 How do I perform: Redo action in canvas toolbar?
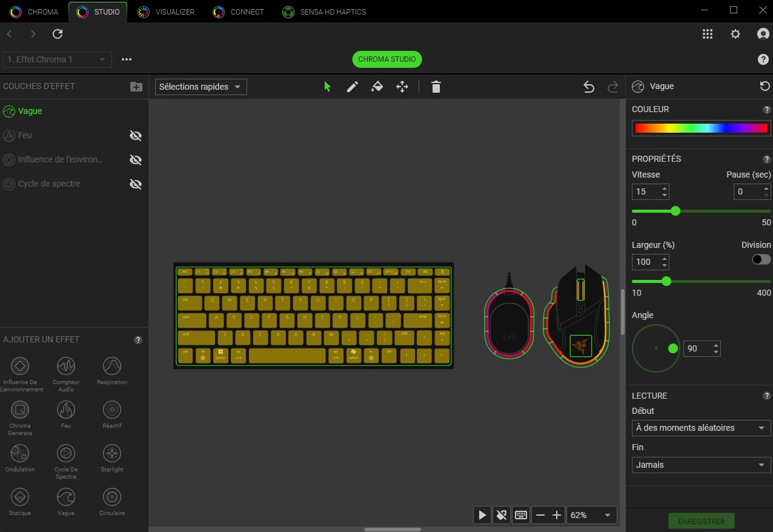click(x=612, y=87)
